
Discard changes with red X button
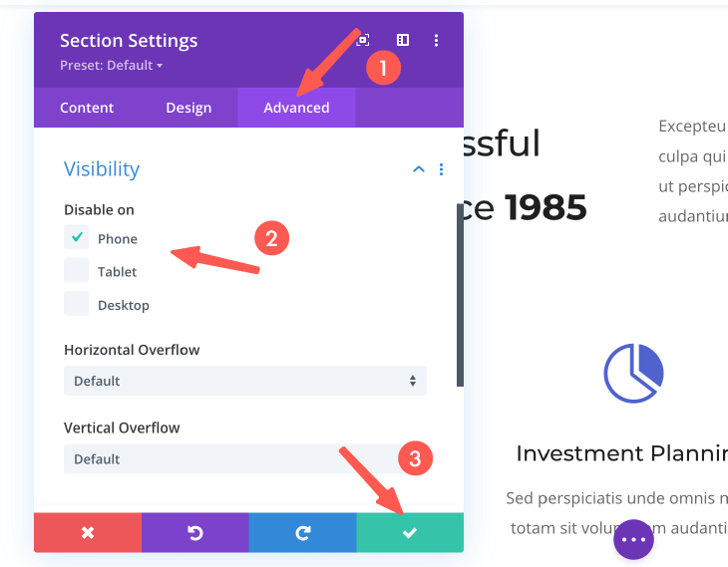coord(88,533)
